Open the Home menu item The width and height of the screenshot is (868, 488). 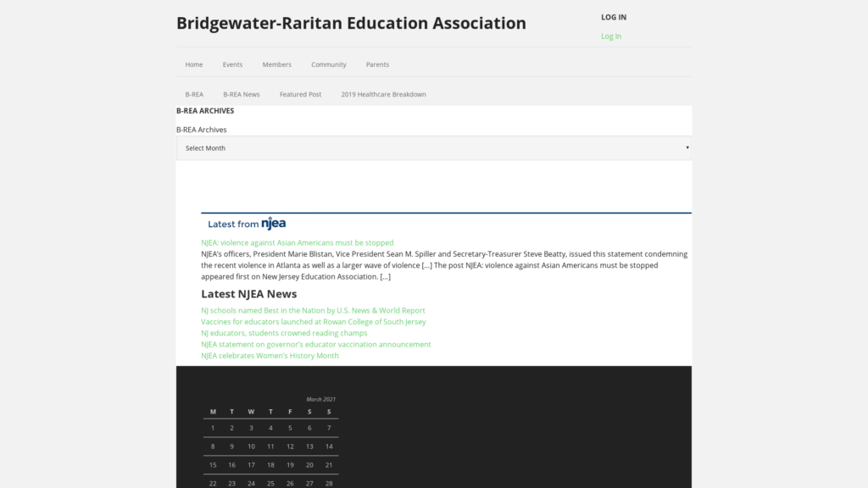tap(194, 64)
